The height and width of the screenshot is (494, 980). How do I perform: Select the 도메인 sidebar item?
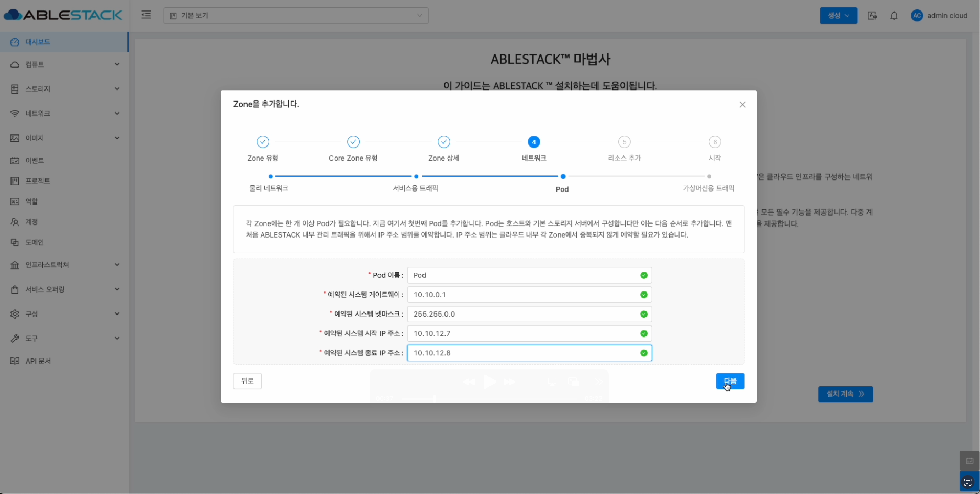point(35,242)
